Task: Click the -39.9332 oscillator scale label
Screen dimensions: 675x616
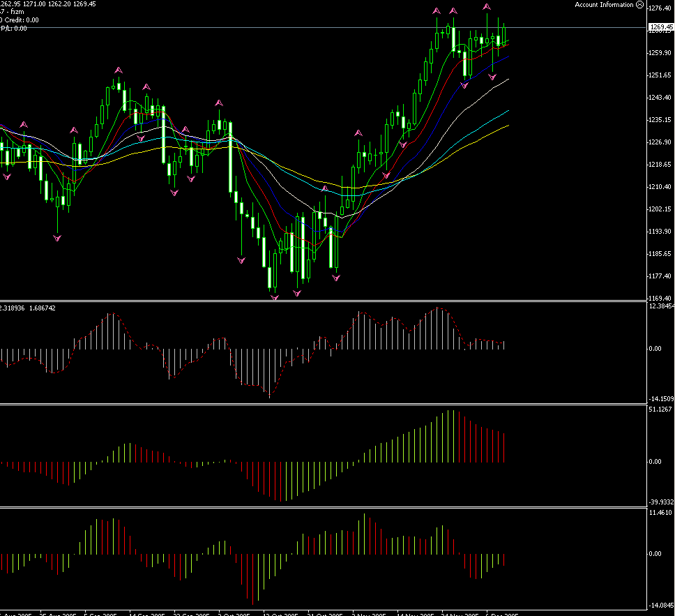Action: tap(662, 502)
